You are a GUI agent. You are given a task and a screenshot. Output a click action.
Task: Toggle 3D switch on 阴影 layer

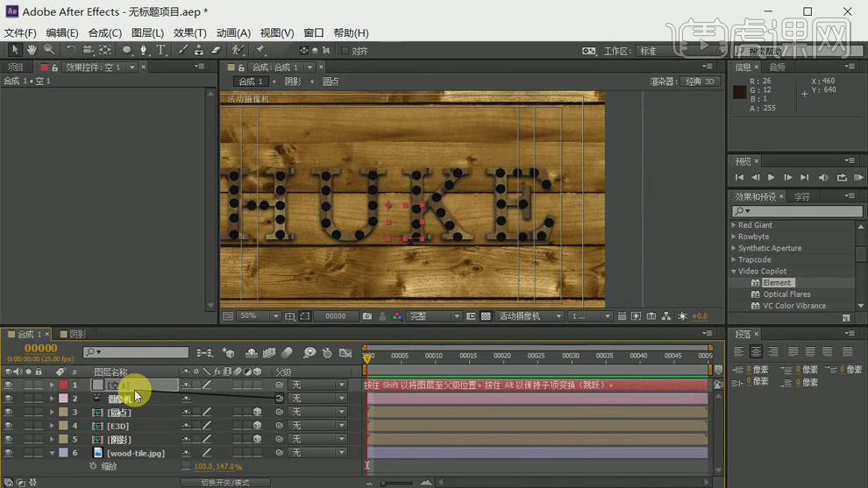click(x=258, y=439)
